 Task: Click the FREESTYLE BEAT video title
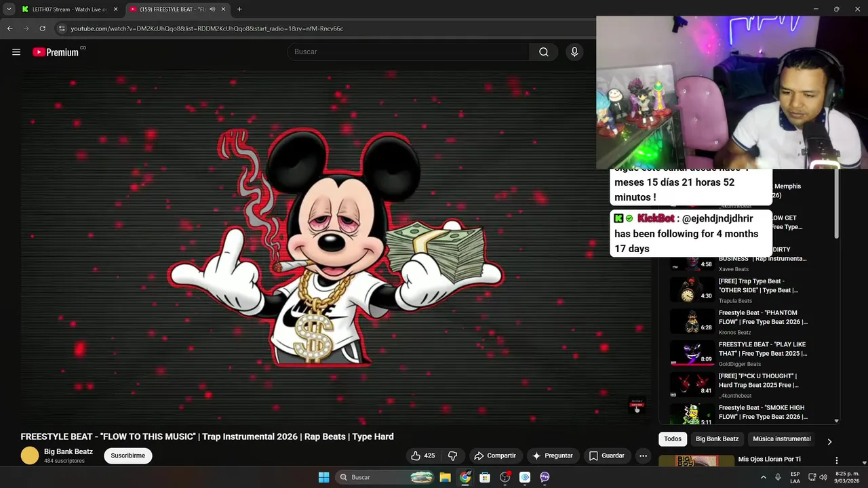[207, 436]
